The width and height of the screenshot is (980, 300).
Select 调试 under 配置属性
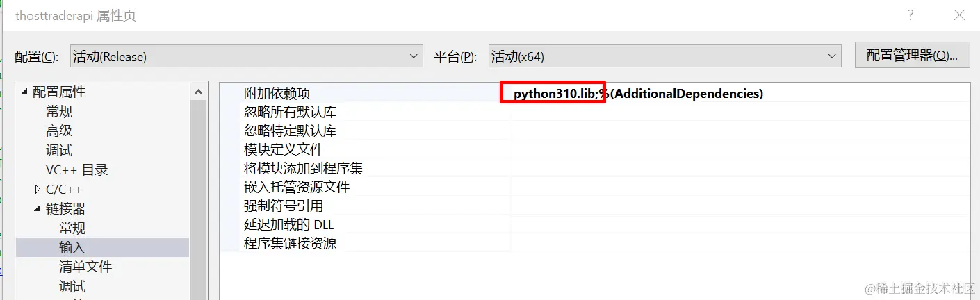(59, 151)
